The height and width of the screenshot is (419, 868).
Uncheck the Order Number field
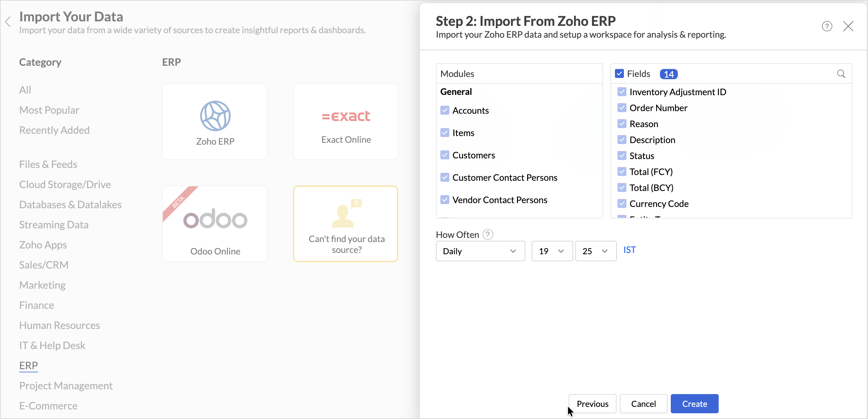coord(622,108)
